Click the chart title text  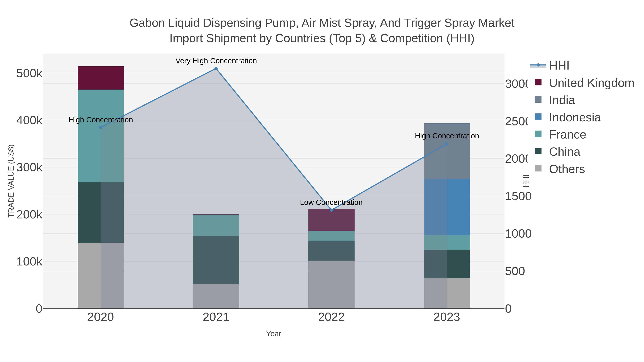tap(322, 31)
